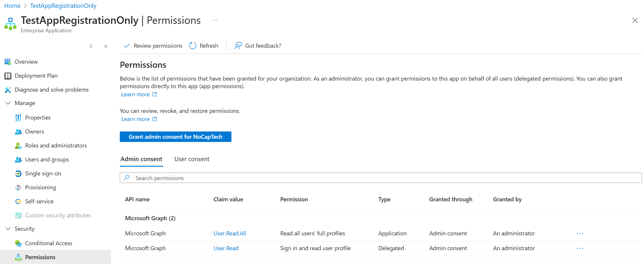Click the 'Application' type cell

click(x=392, y=233)
